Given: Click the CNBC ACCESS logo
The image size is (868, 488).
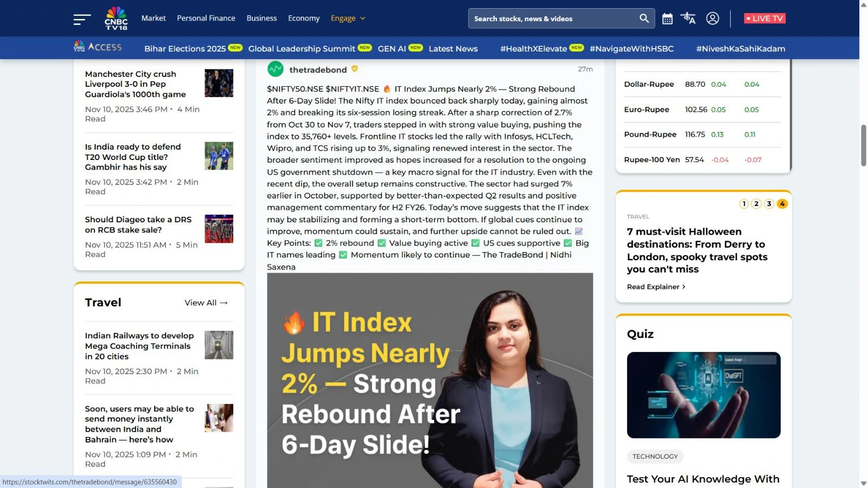Looking at the screenshot, I should pos(98,47).
